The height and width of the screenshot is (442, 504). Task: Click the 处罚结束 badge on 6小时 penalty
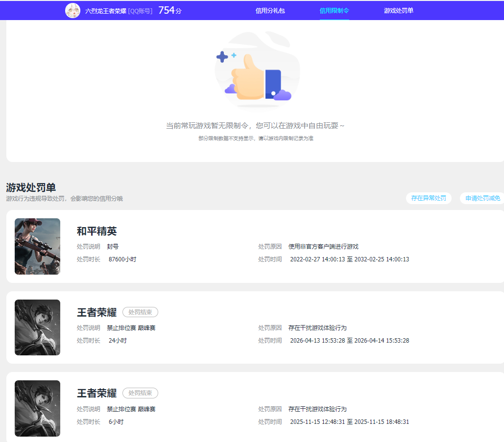pyautogui.click(x=140, y=393)
